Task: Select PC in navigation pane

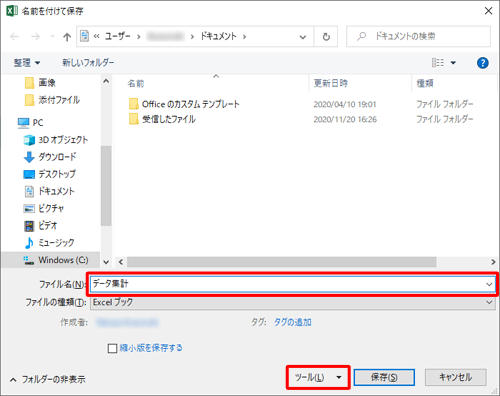Action: pos(30,123)
